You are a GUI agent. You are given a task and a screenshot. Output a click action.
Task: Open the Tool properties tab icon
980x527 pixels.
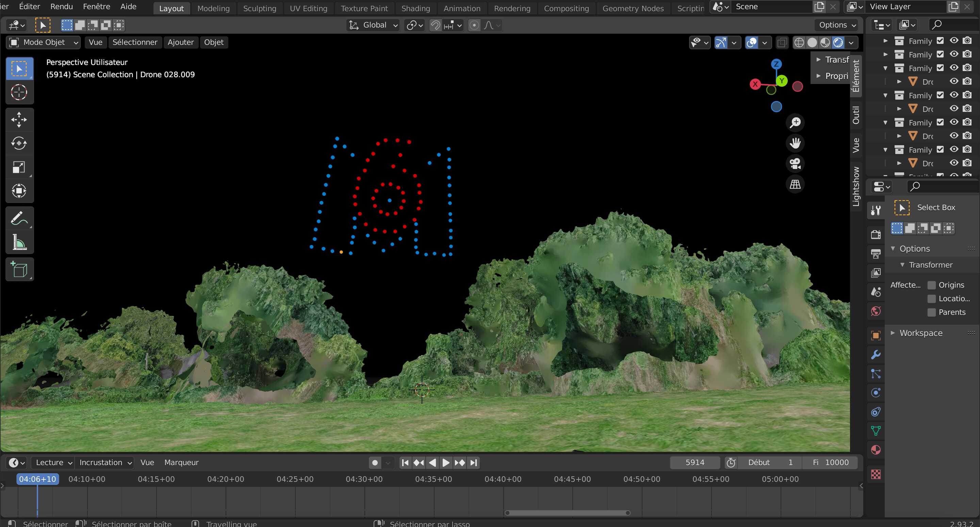click(x=876, y=210)
